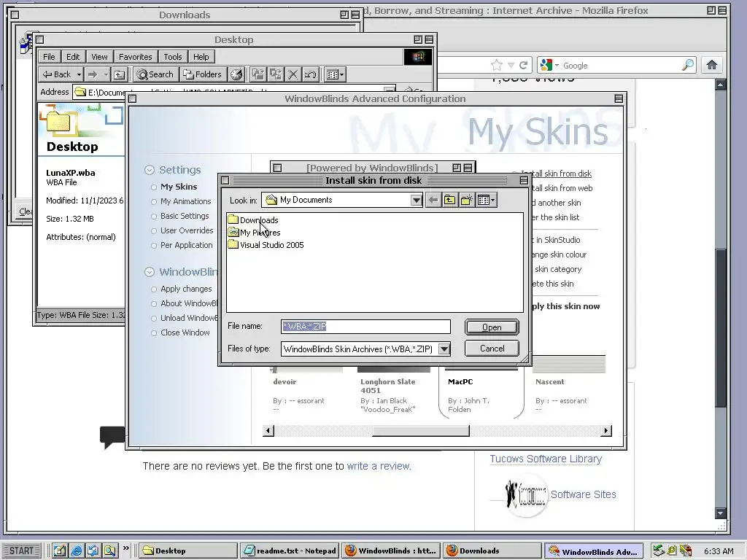Click Up folder icon in Desktop explorer
This screenshot has height=560, width=747.
tap(119, 74)
